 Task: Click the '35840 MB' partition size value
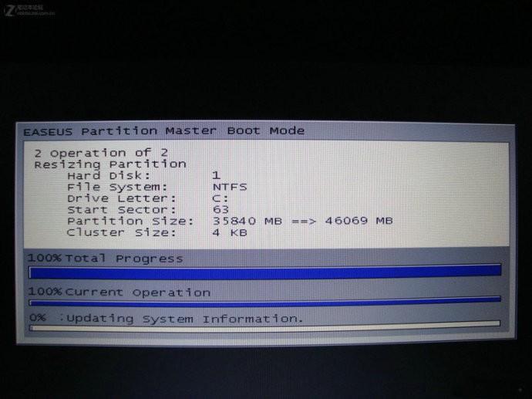click(x=247, y=221)
